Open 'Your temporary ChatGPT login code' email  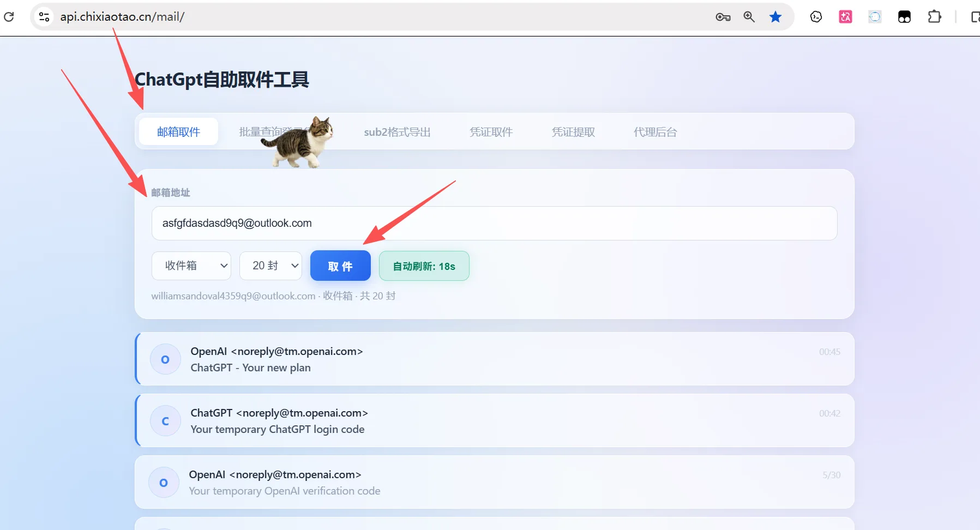[494, 421]
